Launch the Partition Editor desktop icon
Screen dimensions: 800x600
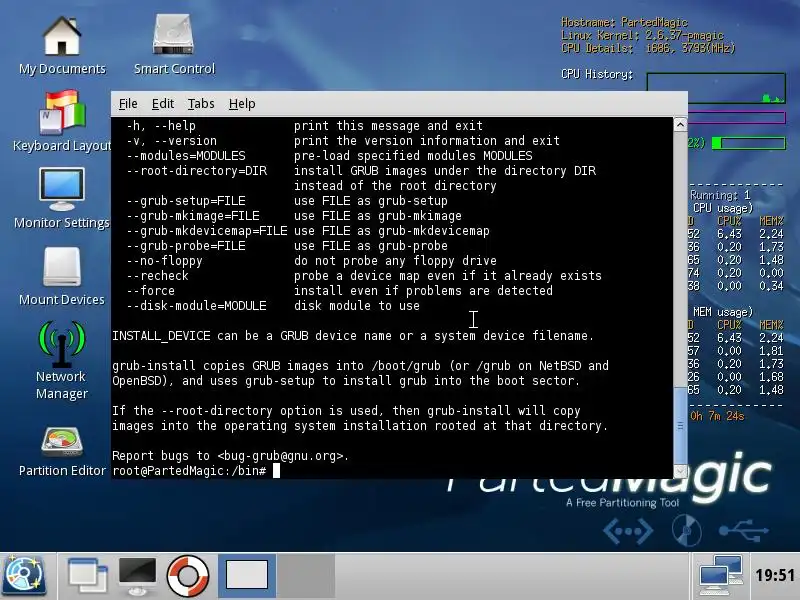coord(62,452)
